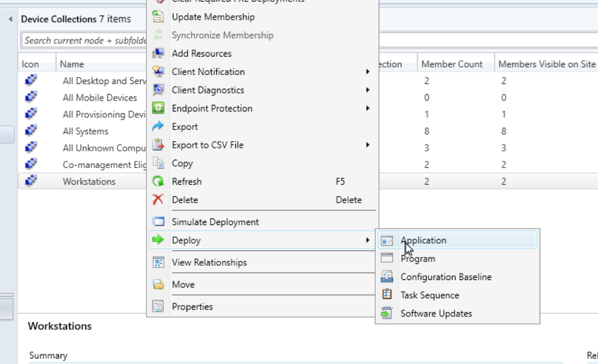Choose Application from the Deploy submenu
This screenshot has width=598, height=364.
[x=423, y=241]
